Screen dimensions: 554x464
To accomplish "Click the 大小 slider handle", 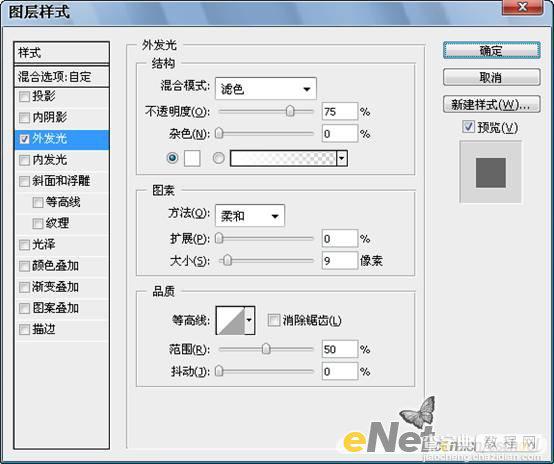I will click(x=228, y=261).
